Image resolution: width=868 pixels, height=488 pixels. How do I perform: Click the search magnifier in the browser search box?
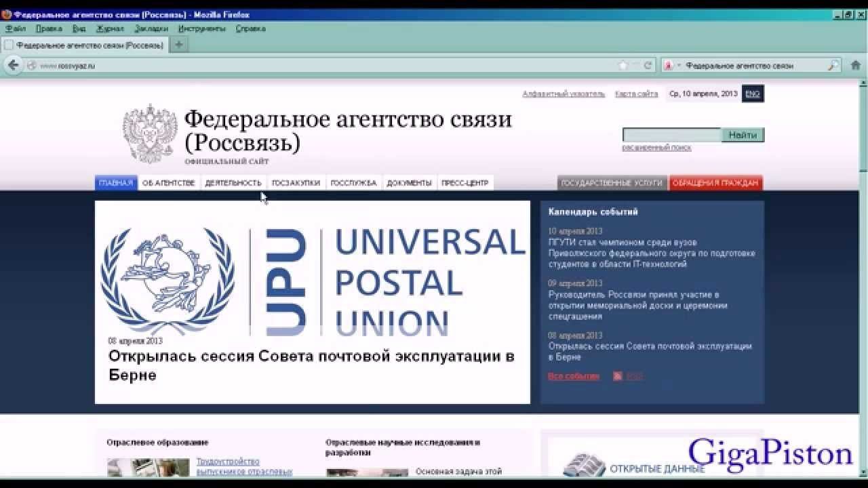(x=833, y=66)
